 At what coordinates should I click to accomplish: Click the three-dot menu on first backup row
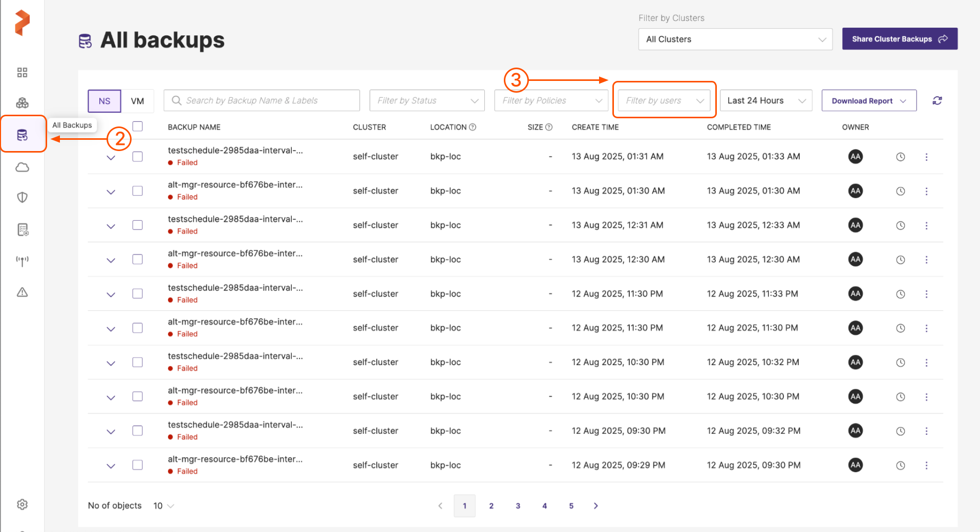[x=926, y=157]
